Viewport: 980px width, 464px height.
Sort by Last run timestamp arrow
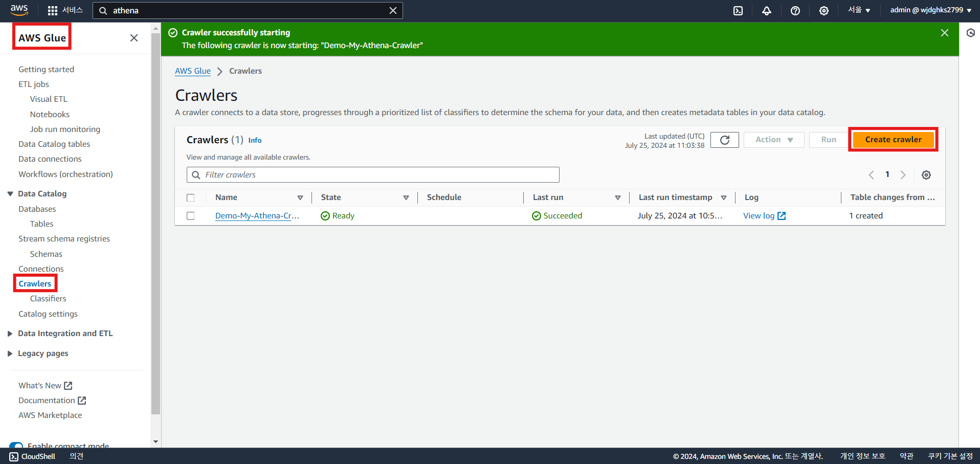[724, 197]
